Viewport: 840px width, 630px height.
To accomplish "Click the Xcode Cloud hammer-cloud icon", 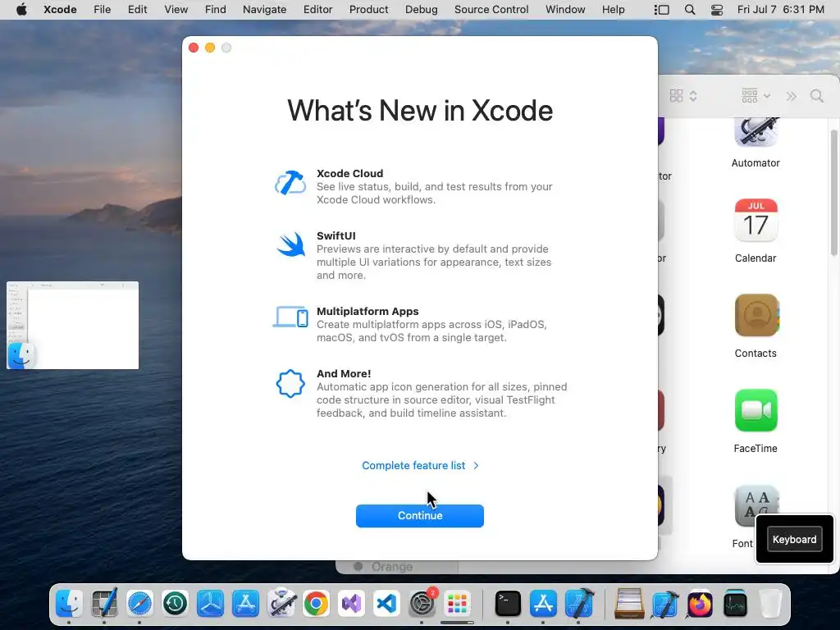I will pyautogui.click(x=290, y=183).
